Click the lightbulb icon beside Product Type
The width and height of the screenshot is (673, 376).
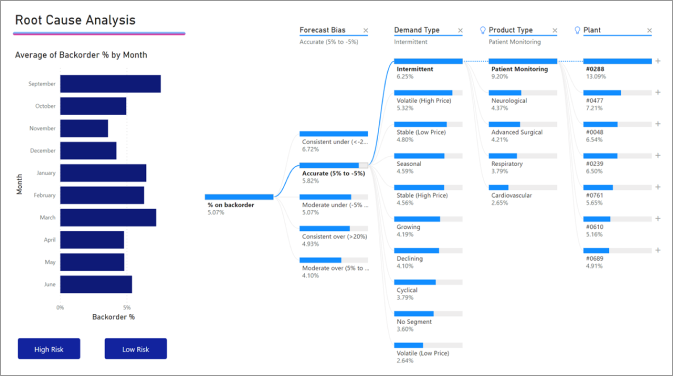coord(483,30)
